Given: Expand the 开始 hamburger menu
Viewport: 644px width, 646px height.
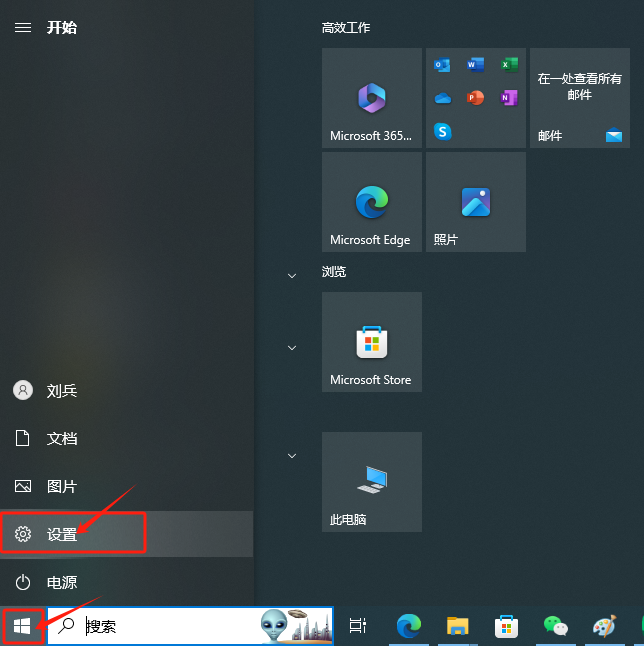Looking at the screenshot, I should tap(22, 27).
